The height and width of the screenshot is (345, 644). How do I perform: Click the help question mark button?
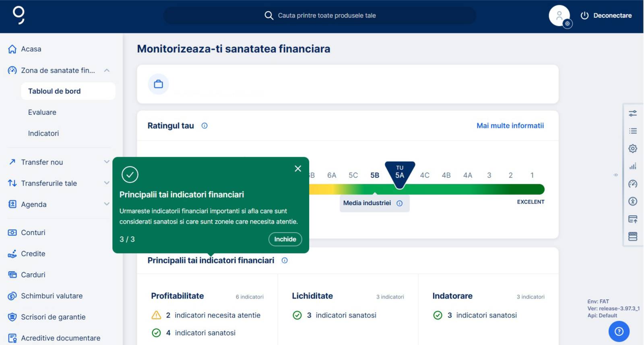coord(619,331)
